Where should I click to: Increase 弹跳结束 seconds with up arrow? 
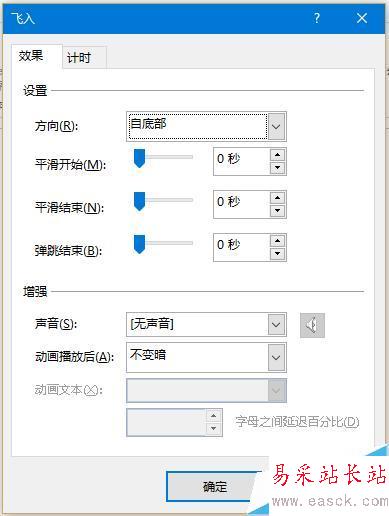pos(277,241)
